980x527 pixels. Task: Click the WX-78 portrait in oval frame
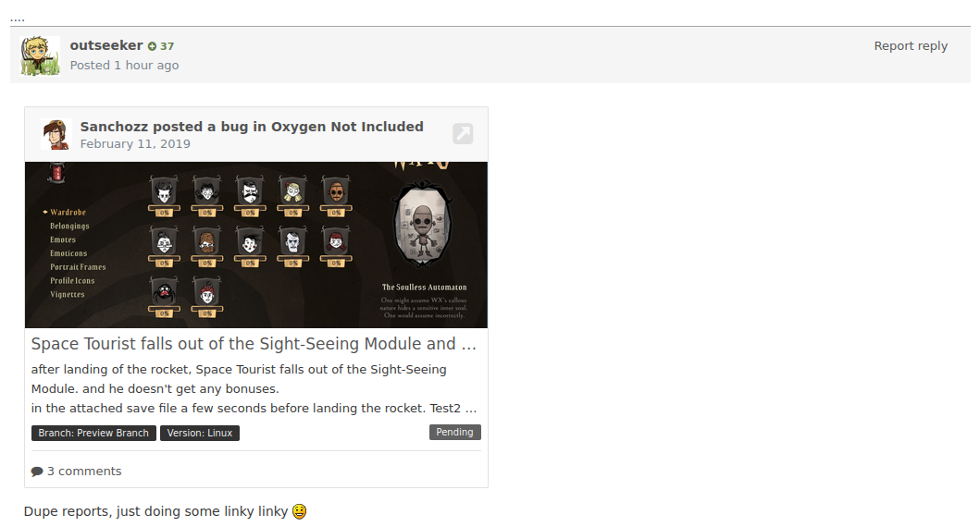[423, 224]
